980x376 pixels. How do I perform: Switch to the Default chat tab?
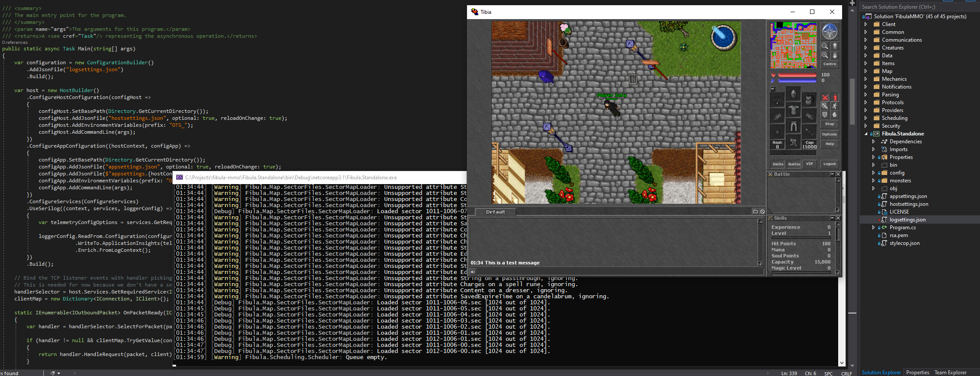tap(495, 212)
